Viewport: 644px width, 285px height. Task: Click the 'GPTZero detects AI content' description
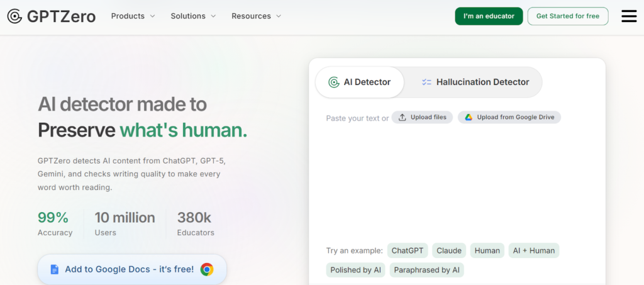(x=131, y=174)
